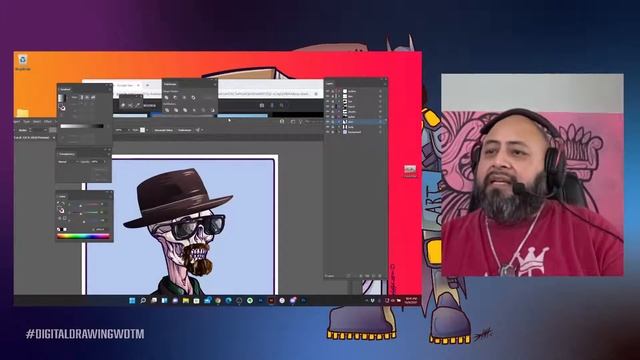Click the thumbnail of the highlighted layer
The height and width of the screenshot is (360, 640).
(345, 122)
